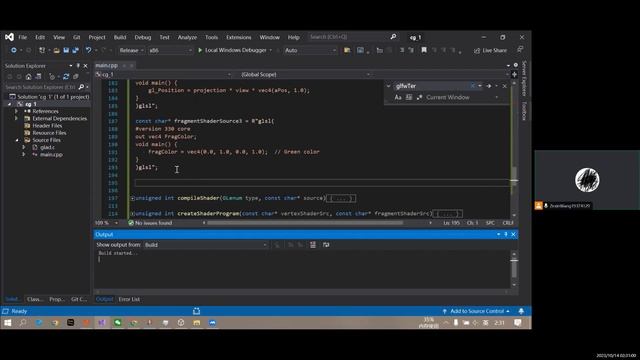640x360 pixels.
Task: Close the Find box
Action: tap(504, 86)
